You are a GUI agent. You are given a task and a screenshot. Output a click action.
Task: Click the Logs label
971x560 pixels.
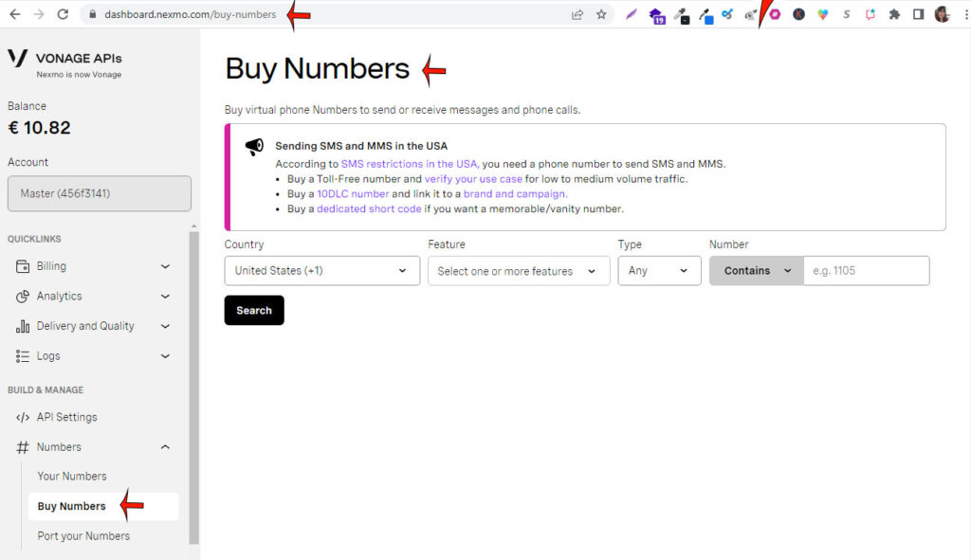[x=48, y=355]
